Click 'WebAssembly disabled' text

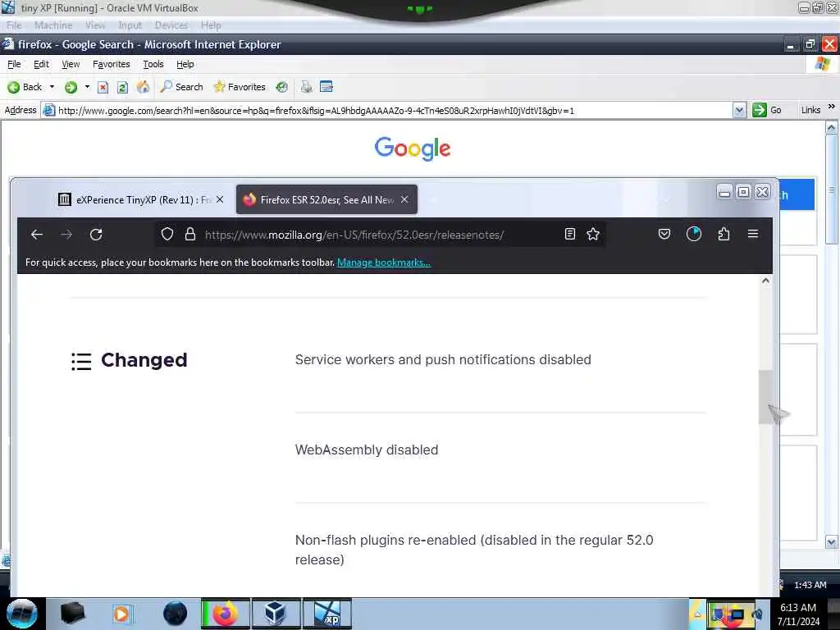(x=367, y=450)
